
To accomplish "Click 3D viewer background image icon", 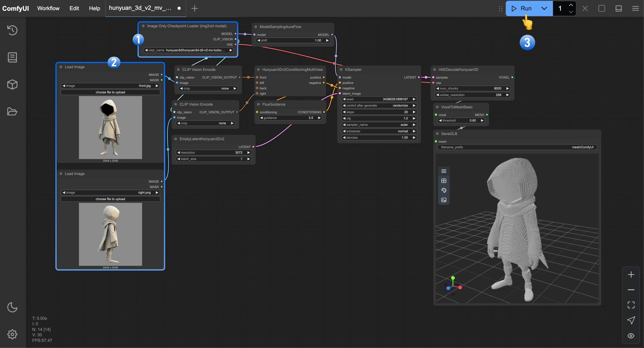I will 444,200.
